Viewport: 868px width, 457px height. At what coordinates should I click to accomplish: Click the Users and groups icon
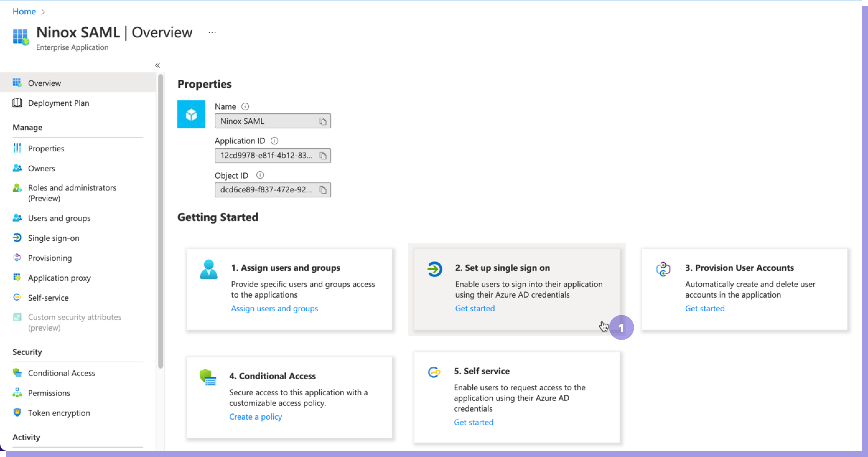(17, 218)
